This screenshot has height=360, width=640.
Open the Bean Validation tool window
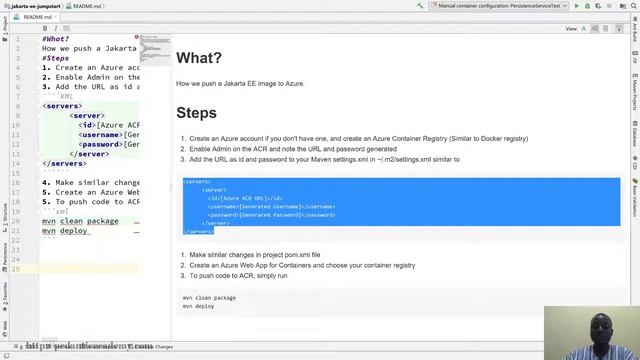[x=635, y=198]
